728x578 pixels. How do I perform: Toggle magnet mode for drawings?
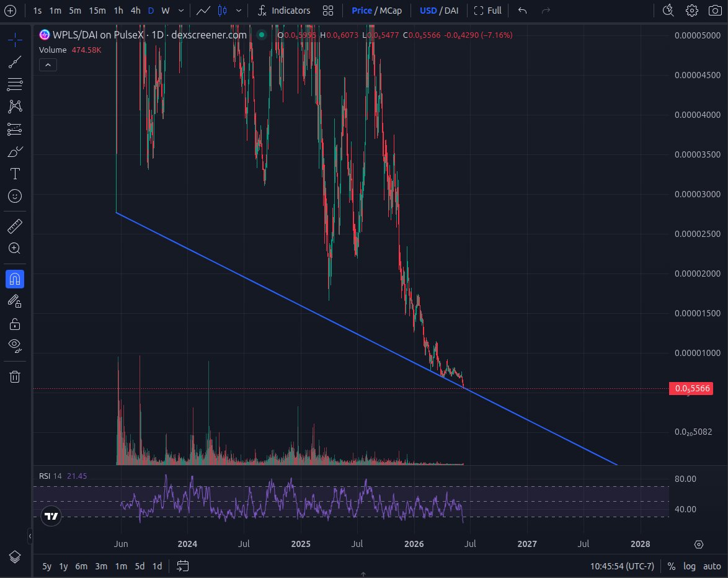tap(15, 279)
